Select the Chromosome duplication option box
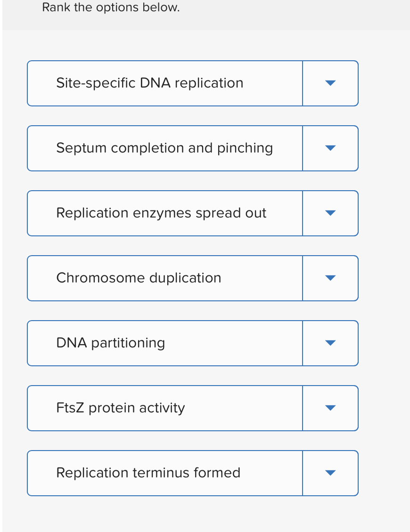Image resolution: width=410 pixels, height=532 pixels. coord(165,278)
